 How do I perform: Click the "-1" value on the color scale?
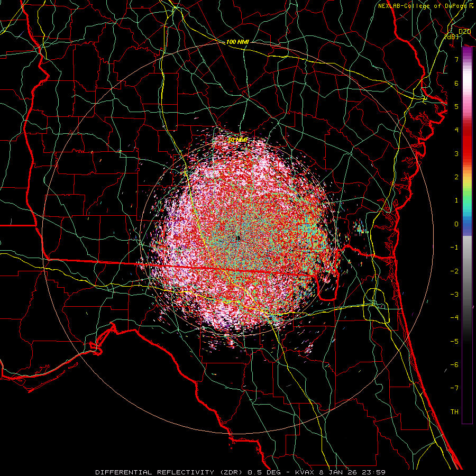pyautogui.click(x=454, y=248)
